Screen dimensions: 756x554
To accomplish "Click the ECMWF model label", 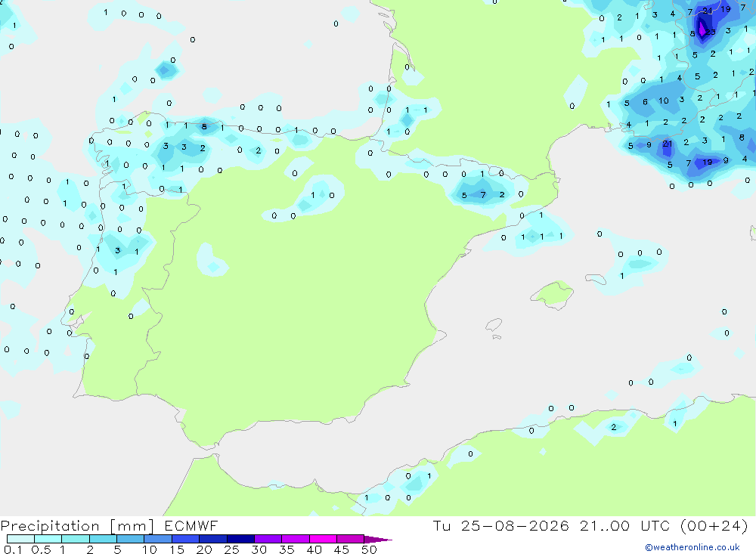I will (x=191, y=525).
